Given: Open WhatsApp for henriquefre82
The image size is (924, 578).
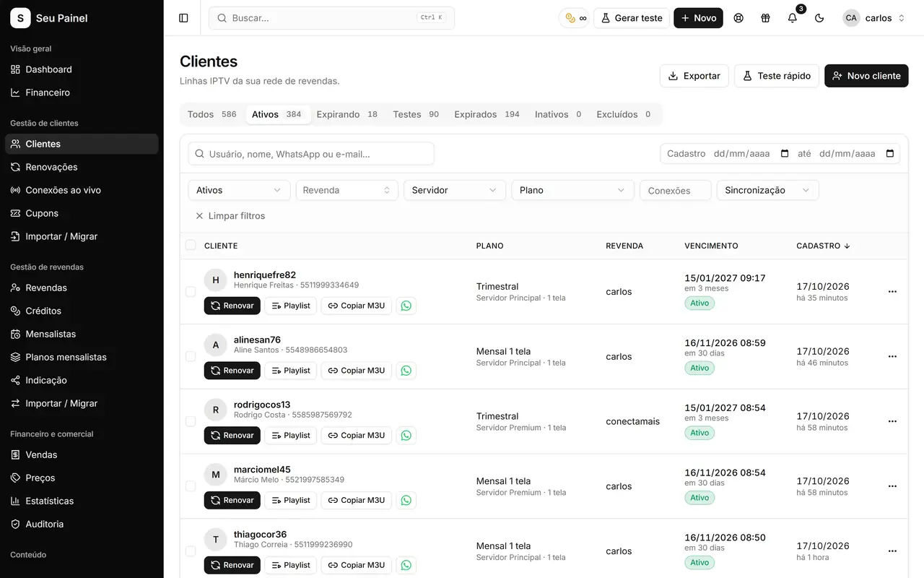Looking at the screenshot, I should (x=406, y=306).
